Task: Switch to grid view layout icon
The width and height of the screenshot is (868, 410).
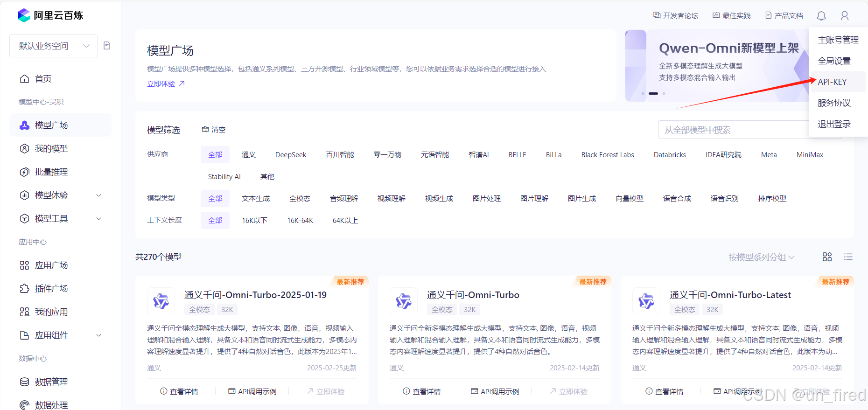Action: (827, 257)
